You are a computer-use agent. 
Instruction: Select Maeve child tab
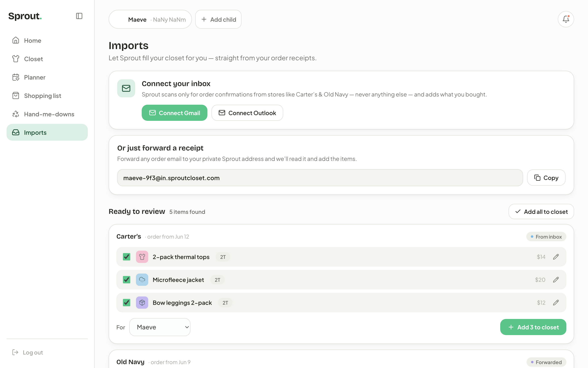[x=150, y=19]
